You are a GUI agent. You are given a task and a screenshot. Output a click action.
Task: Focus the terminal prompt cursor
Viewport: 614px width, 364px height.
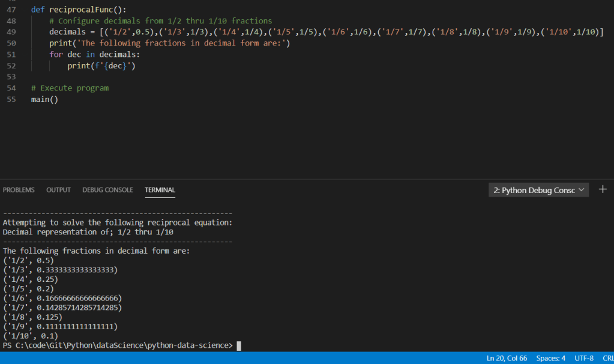[x=239, y=345]
